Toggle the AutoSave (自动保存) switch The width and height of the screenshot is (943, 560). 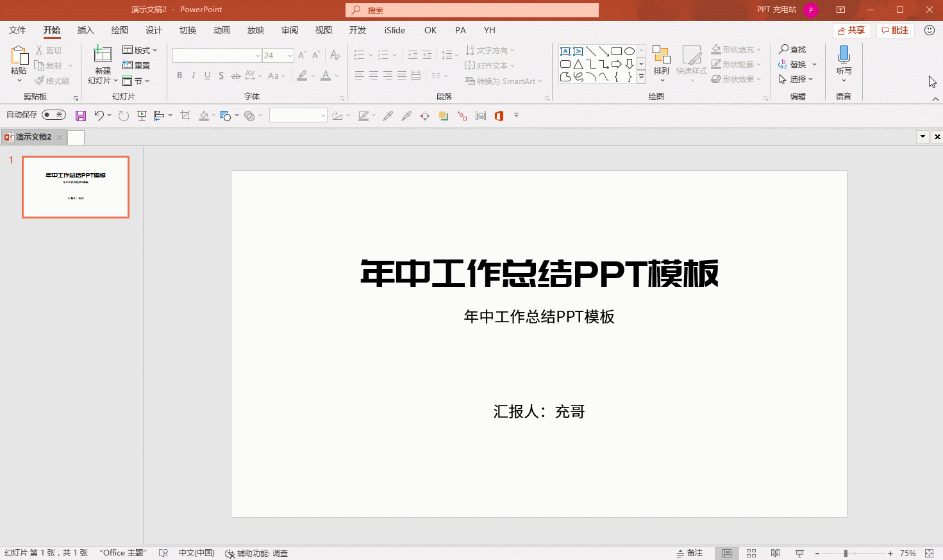coord(54,115)
